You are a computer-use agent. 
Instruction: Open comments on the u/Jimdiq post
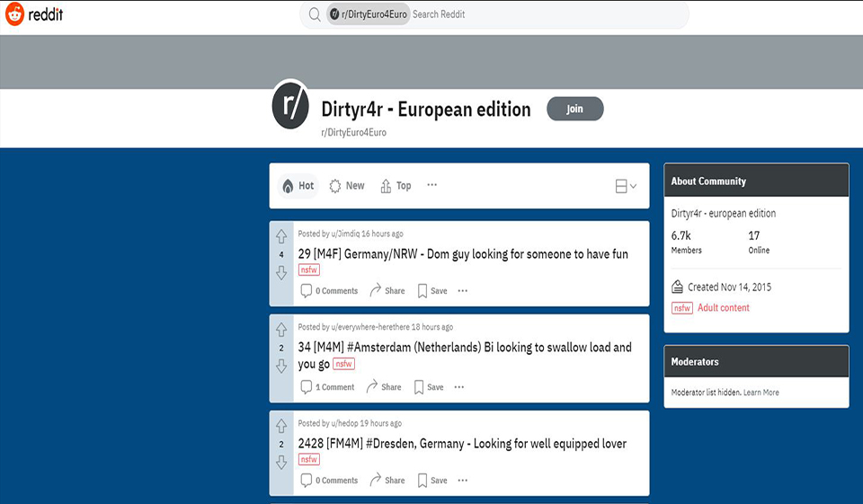pos(329,291)
